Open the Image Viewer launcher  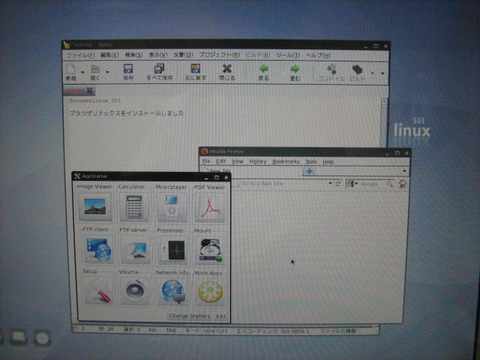[95, 207]
